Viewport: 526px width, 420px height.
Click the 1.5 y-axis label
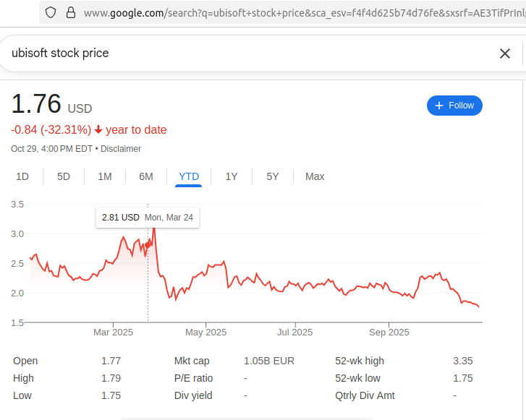click(17, 323)
